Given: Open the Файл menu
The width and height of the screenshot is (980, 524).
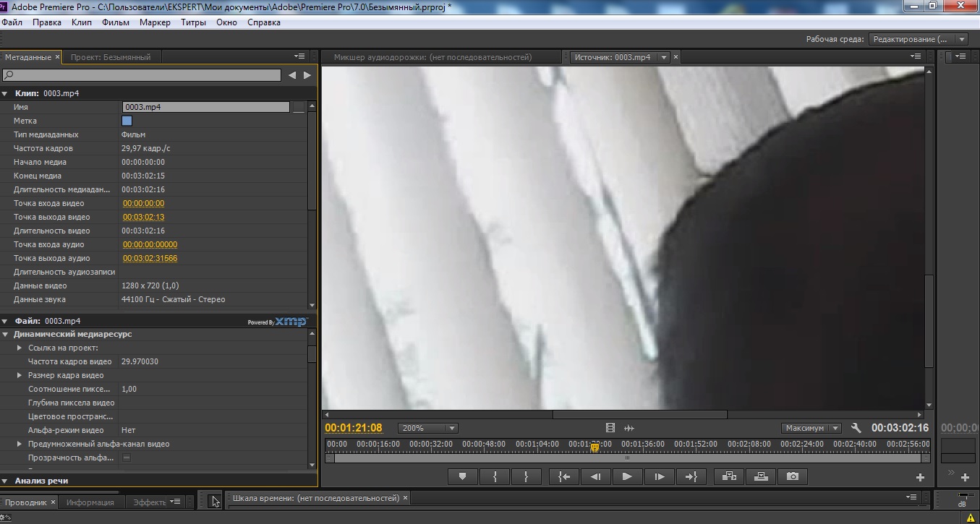Looking at the screenshot, I should point(12,22).
